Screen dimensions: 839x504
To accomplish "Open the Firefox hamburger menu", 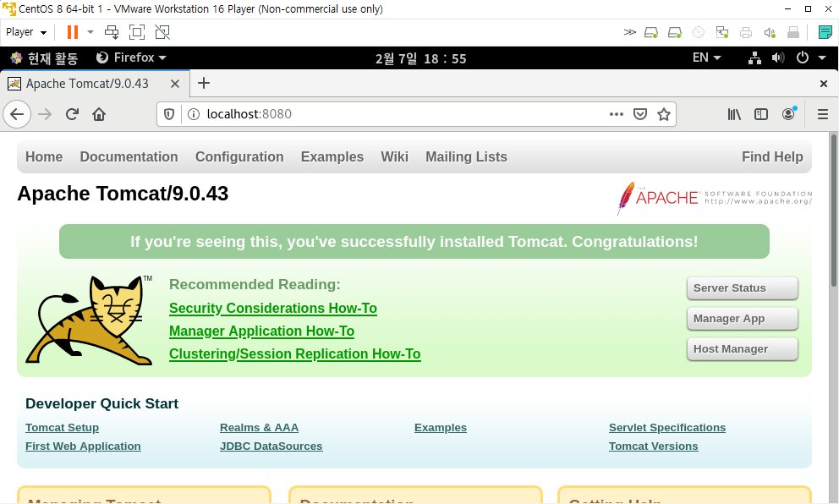I will point(823,114).
